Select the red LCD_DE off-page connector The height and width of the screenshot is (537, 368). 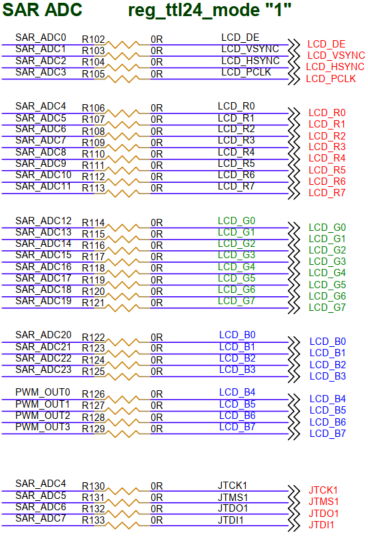click(294, 45)
